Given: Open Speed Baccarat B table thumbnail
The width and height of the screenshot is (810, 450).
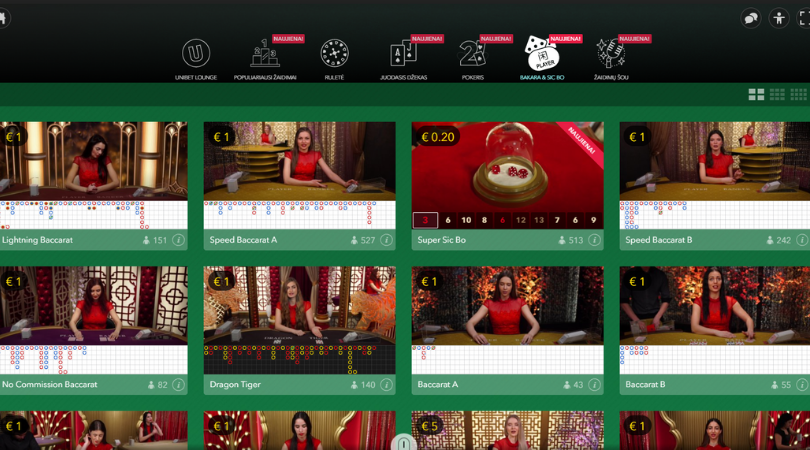Looking at the screenshot, I should 715,161.
